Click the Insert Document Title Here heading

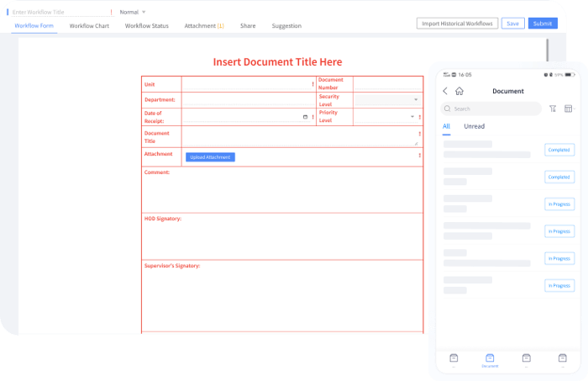point(277,61)
